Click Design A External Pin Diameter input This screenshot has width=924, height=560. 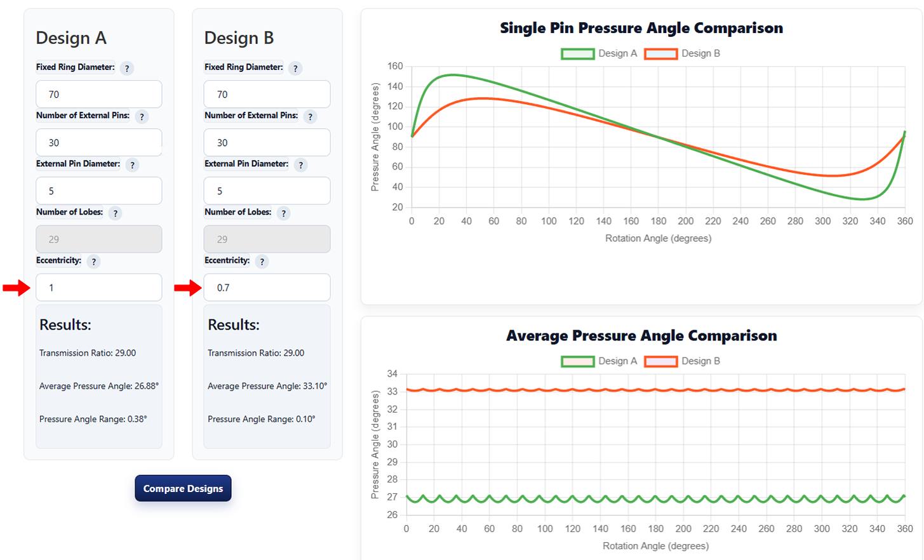(x=99, y=191)
